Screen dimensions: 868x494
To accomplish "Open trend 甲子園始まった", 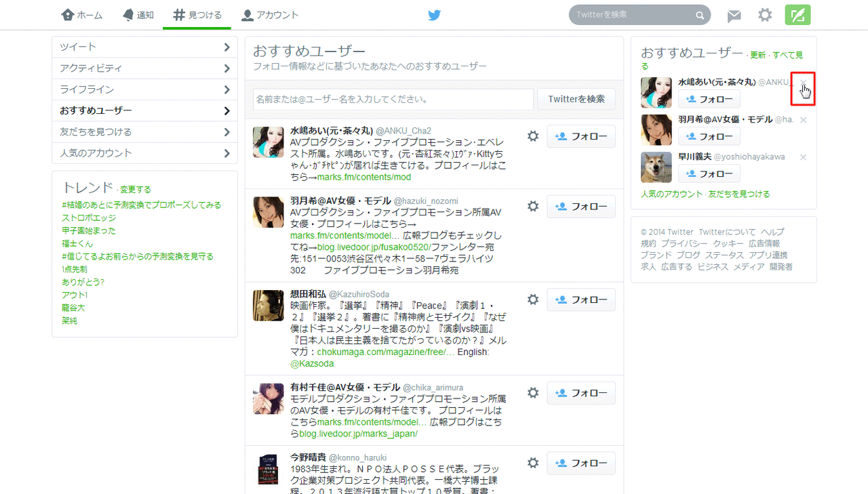I will pos(89,231).
